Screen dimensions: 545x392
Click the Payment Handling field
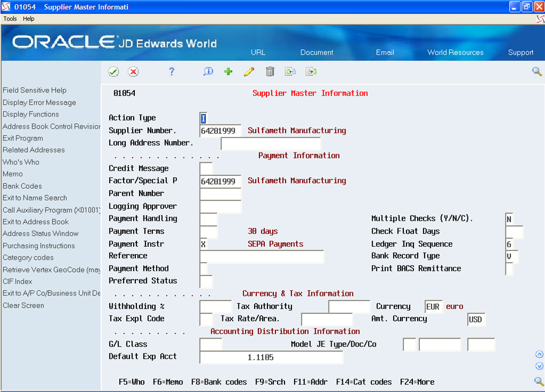(x=208, y=219)
